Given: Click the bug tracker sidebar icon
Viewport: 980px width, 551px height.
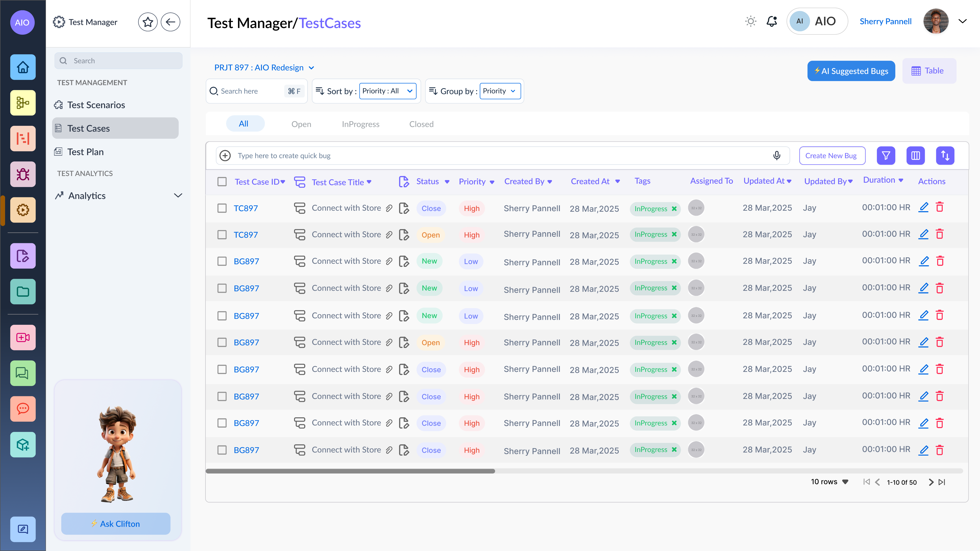Looking at the screenshot, I should click(x=23, y=174).
